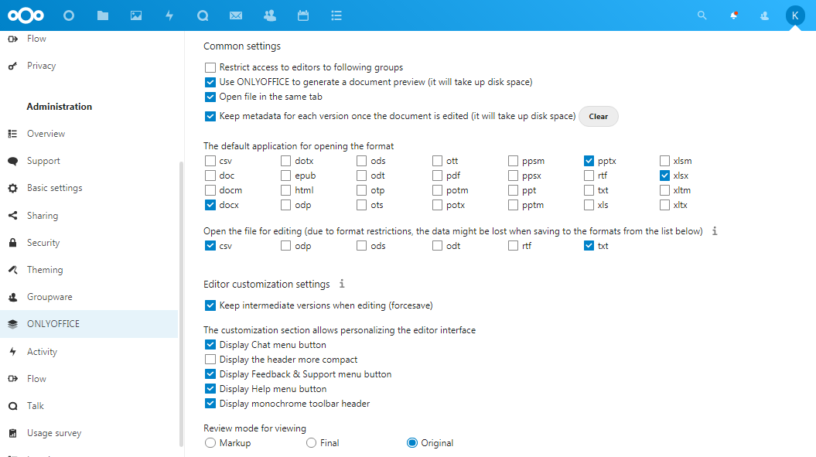816x457 pixels.
Task: Uncheck Open file in the same tab
Action: (x=210, y=97)
